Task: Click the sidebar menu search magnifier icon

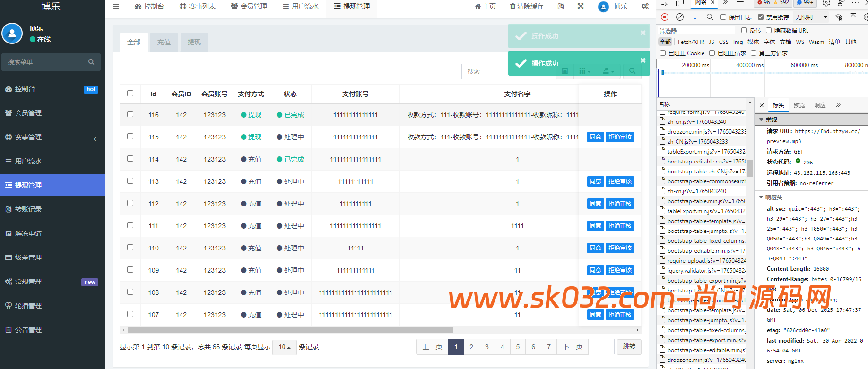Action: point(91,62)
